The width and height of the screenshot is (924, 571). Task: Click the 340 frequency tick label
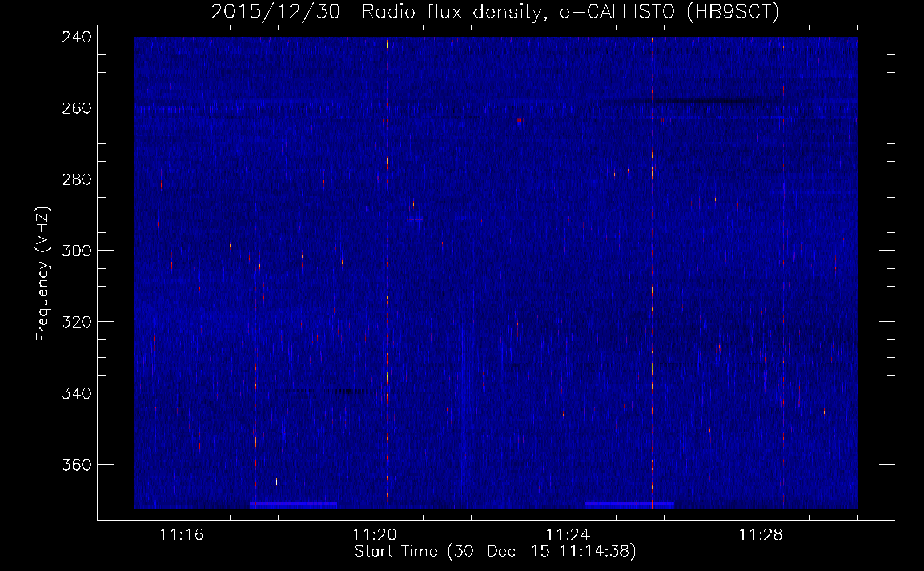(77, 394)
